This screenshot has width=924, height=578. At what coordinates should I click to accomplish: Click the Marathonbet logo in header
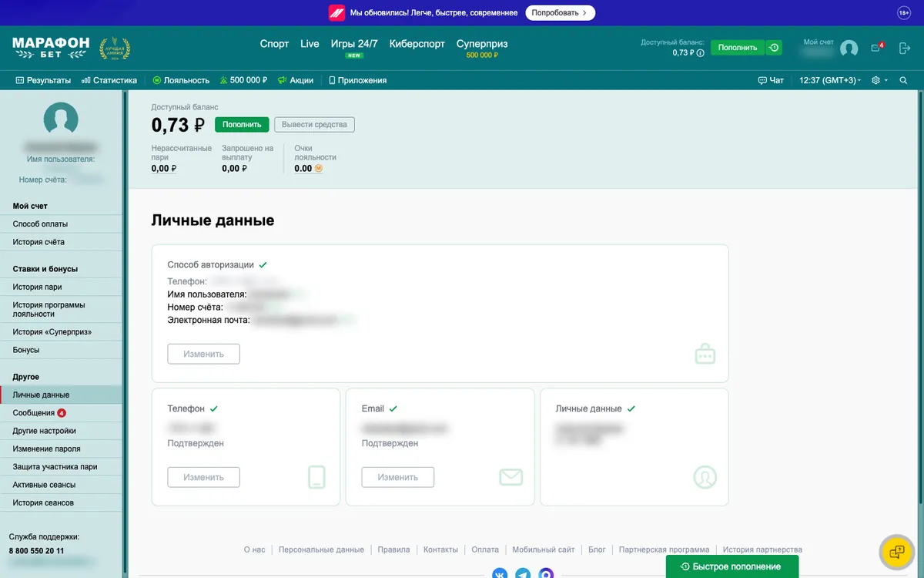[51, 48]
